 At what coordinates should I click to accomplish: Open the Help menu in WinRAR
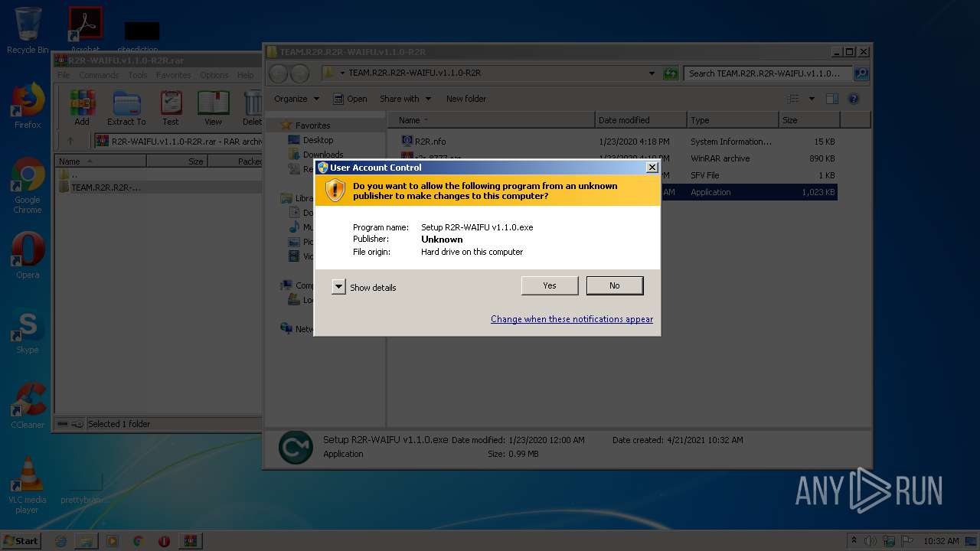tap(246, 75)
